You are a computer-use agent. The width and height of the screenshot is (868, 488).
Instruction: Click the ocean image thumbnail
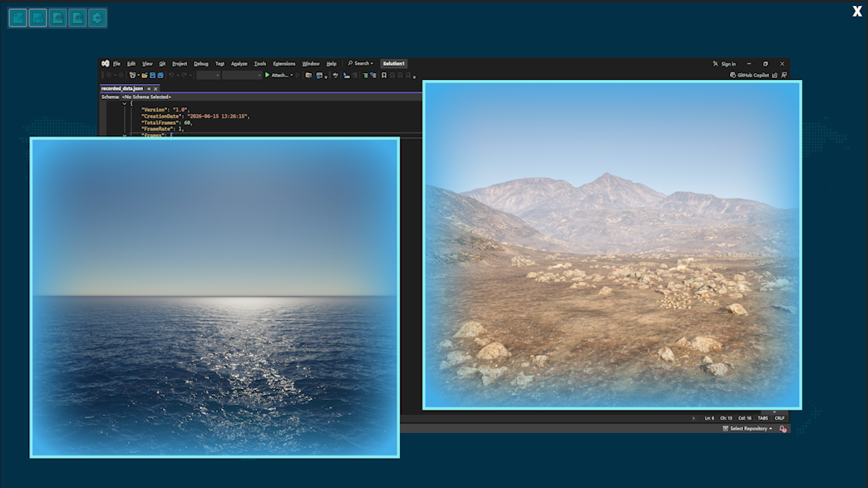click(x=215, y=298)
